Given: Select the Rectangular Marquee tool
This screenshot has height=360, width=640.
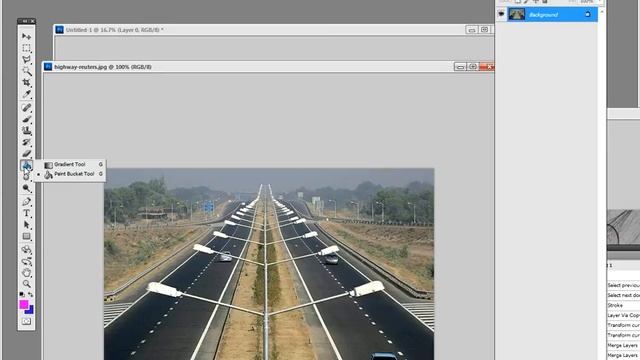Looking at the screenshot, I should (x=27, y=48).
